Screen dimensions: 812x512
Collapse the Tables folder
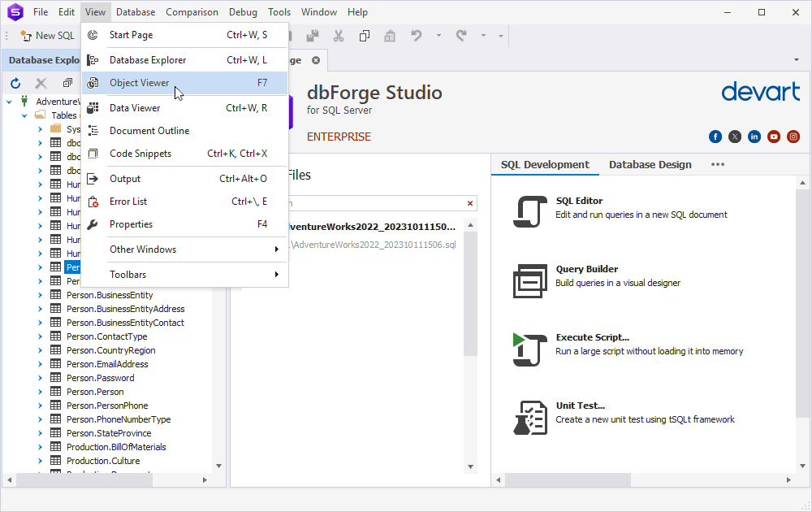[x=24, y=115]
